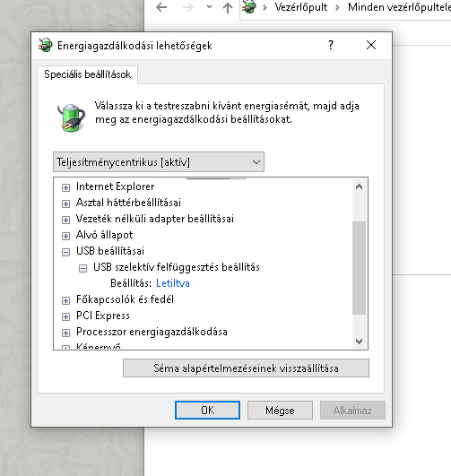Cancel with the Mégse button

coord(280,411)
